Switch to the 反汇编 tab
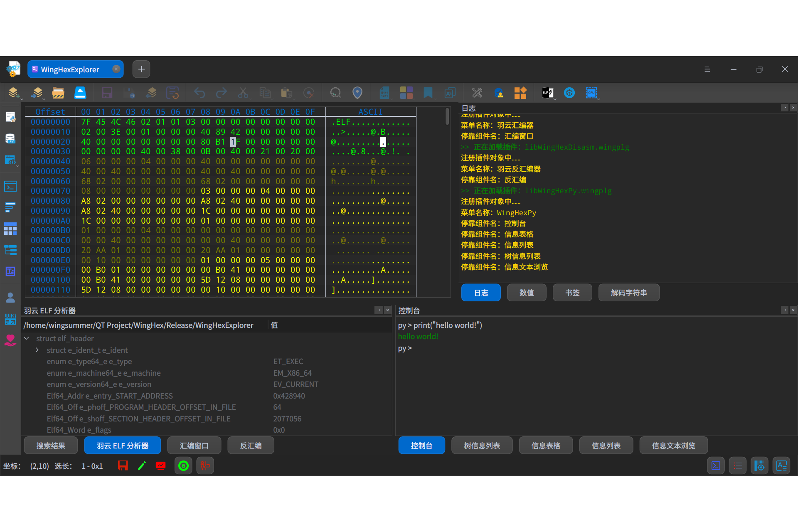 click(x=251, y=446)
